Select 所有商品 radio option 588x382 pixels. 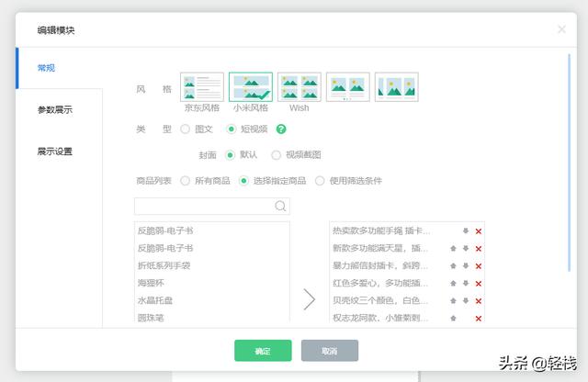coord(185,181)
